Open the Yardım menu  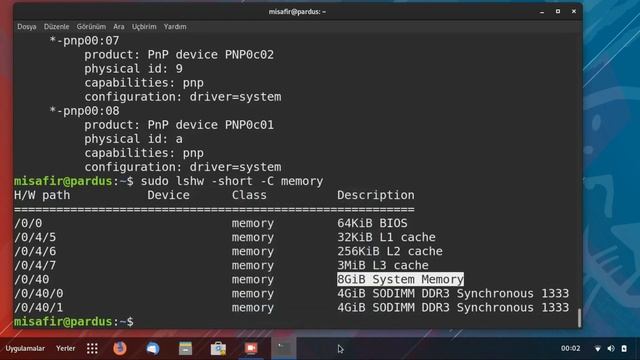pos(175,27)
